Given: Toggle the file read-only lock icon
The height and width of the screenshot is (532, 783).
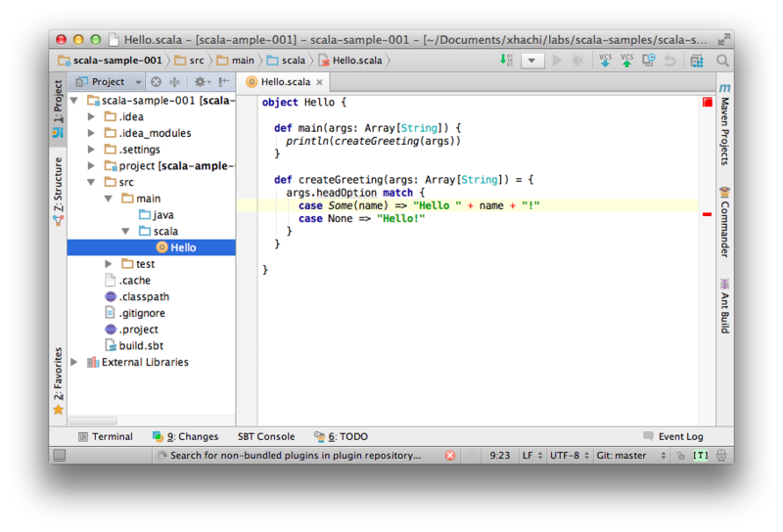Looking at the screenshot, I should [680, 456].
